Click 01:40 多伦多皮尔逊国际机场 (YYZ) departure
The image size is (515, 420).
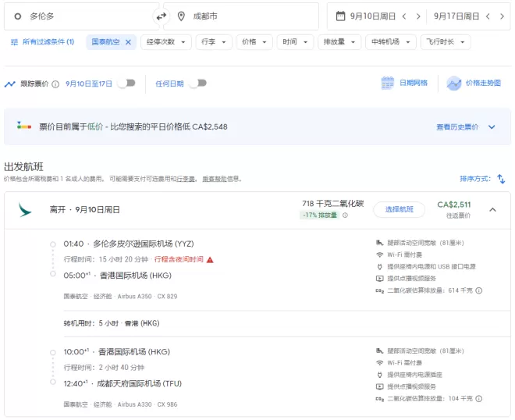tap(129, 244)
